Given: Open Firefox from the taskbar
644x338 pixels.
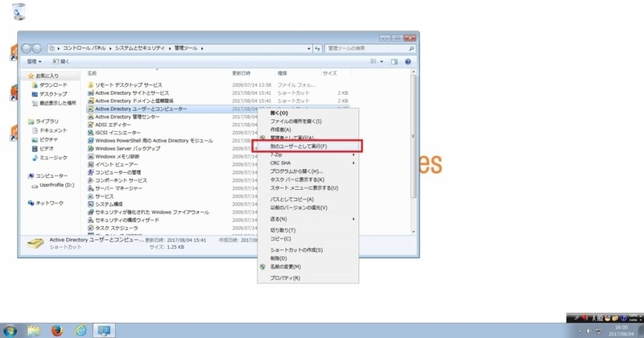Looking at the screenshot, I should 57,330.
